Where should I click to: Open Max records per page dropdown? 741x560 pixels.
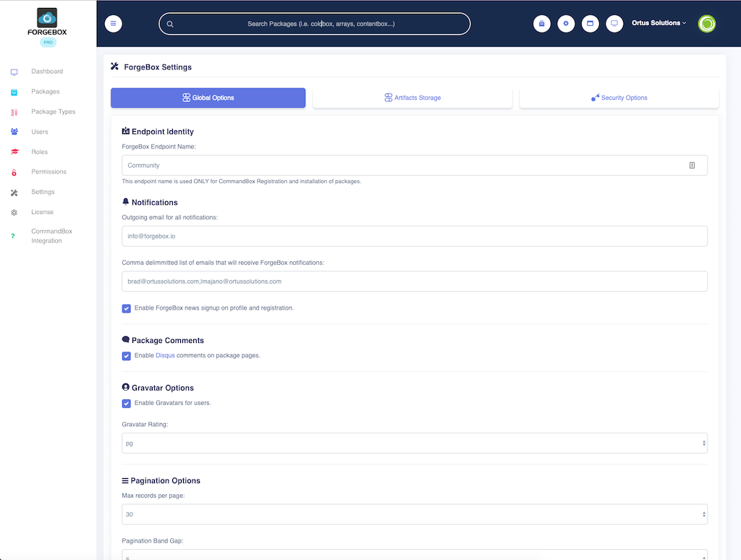click(414, 514)
